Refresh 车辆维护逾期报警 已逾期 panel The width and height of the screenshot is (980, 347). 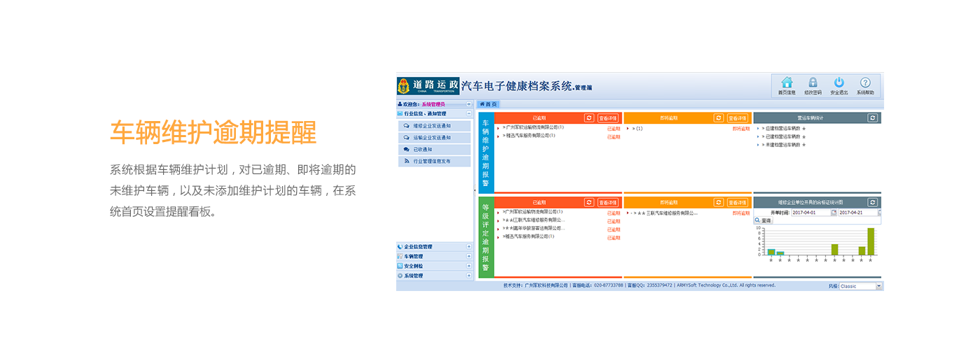coord(589,118)
